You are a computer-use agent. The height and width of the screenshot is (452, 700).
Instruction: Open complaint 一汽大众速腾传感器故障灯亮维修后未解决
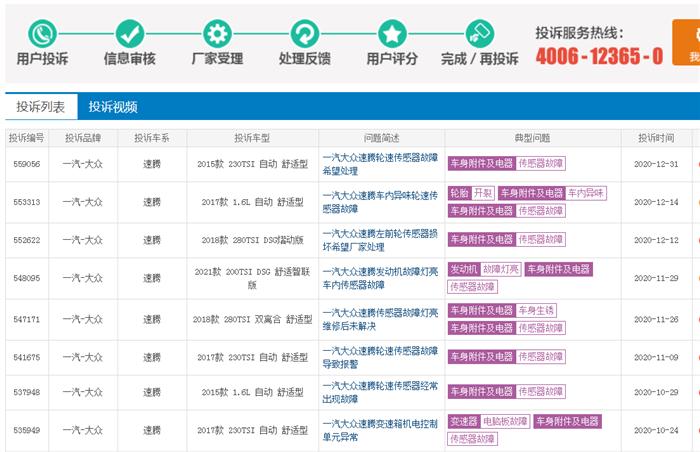point(380,319)
